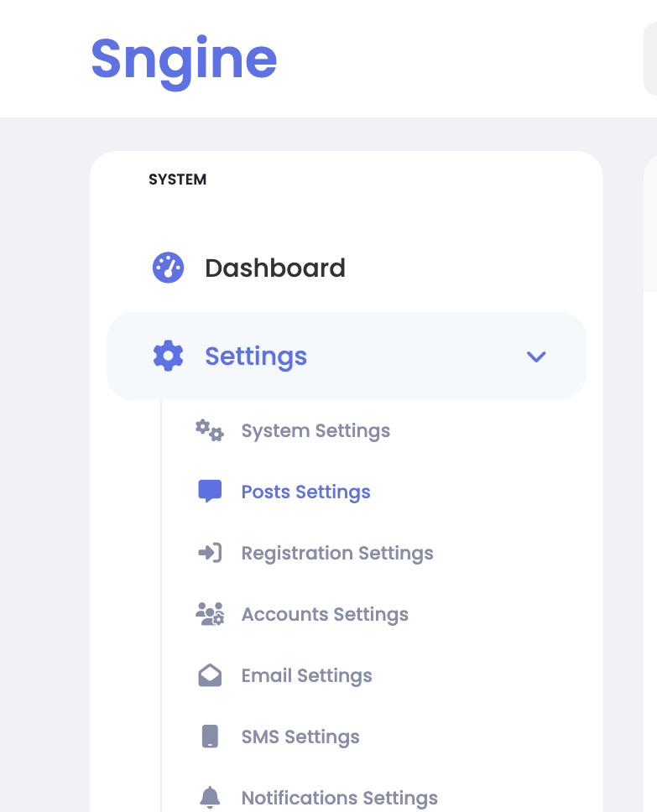Click the Registration Settings sign-in arrow icon
The image size is (657, 812).
(x=210, y=553)
